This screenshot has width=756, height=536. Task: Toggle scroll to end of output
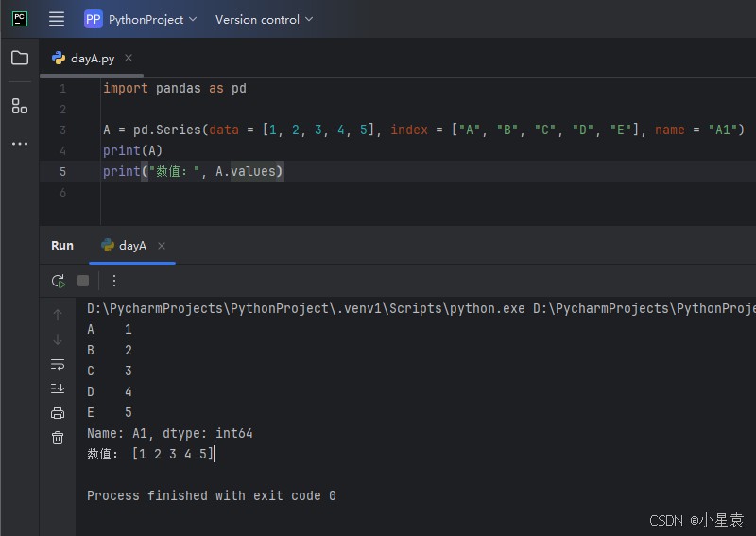pos(58,389)
